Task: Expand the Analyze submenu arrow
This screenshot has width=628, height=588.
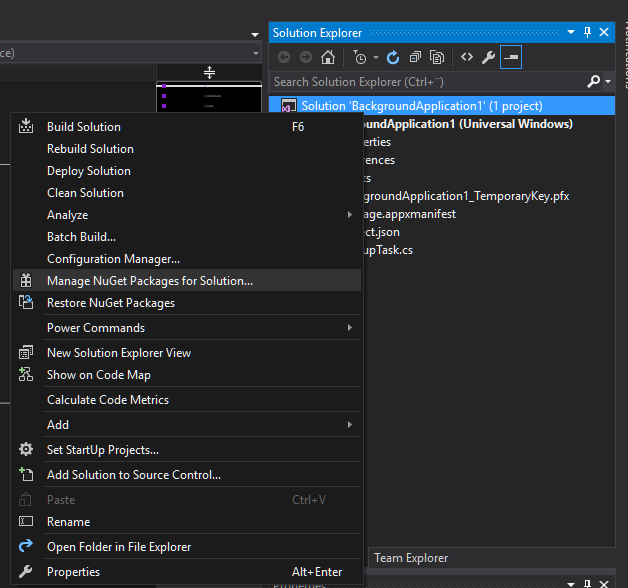Action: coord(350,215)
